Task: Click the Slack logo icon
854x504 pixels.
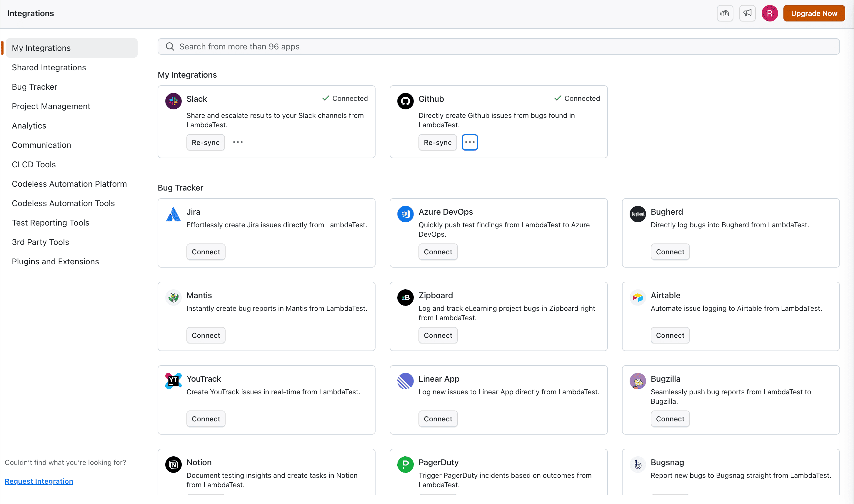Action: tap(173, 101)
